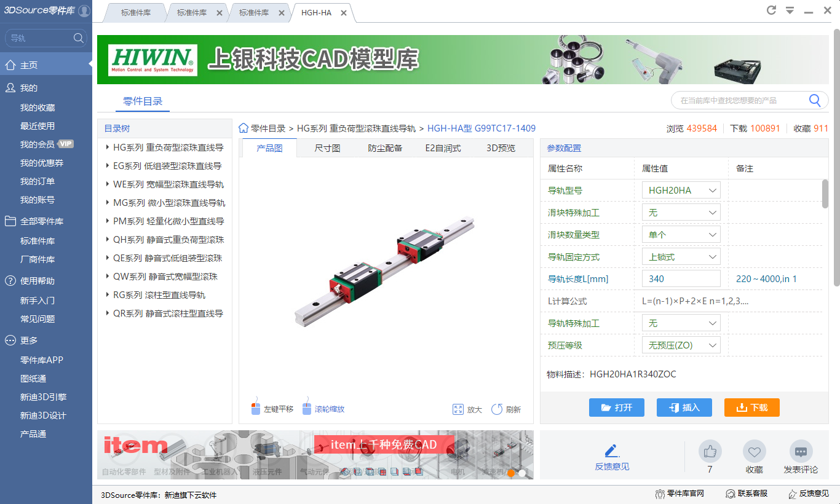Open 厂商件库 in sidebar
840x504 pixels.
point(38,259)
